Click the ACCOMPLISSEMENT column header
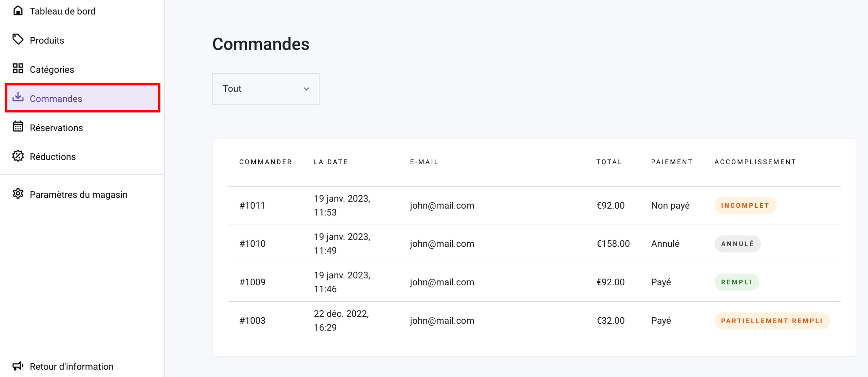The image size is (868, 377). pyautogui.click(x=755, y=162)
